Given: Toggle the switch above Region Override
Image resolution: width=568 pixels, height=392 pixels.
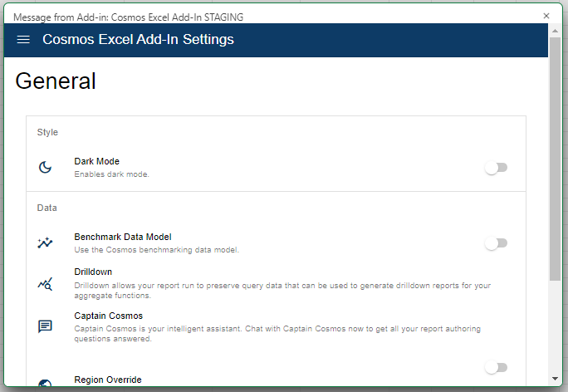Looking at the screenshot, I should click(x=497, y=368).
